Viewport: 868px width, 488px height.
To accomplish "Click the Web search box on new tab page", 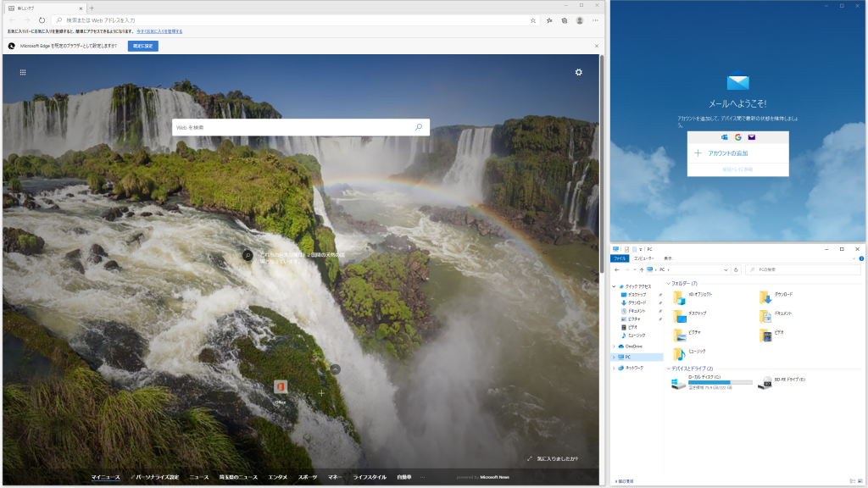I will click(301, 127).
